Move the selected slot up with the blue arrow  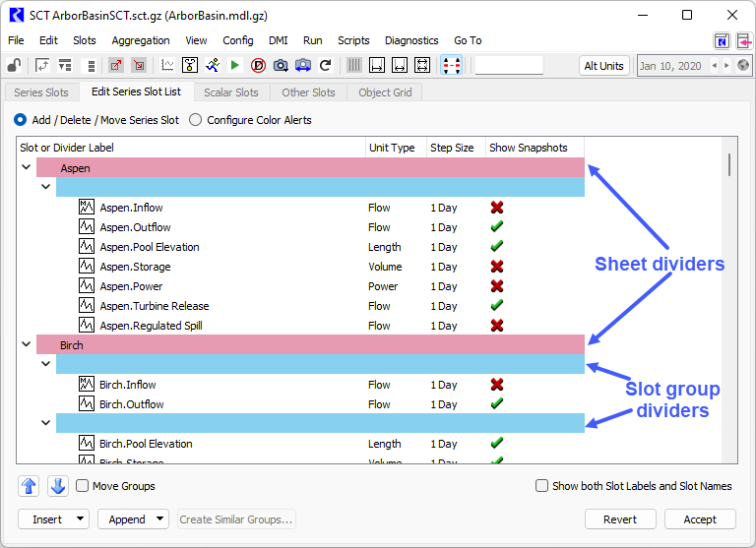coord(29,486)
